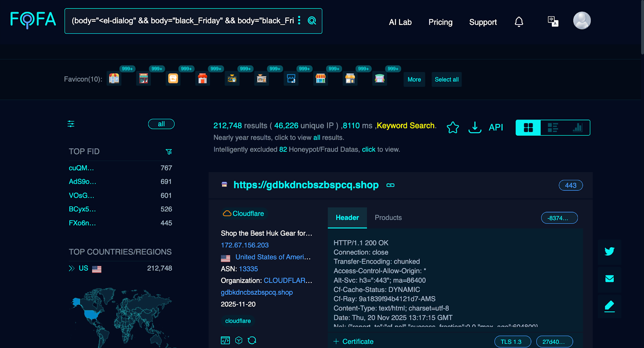Screen dimensions: 644x348
Task: Select the ninth favicon, yellow awning shop
Action: click(350, 79)
